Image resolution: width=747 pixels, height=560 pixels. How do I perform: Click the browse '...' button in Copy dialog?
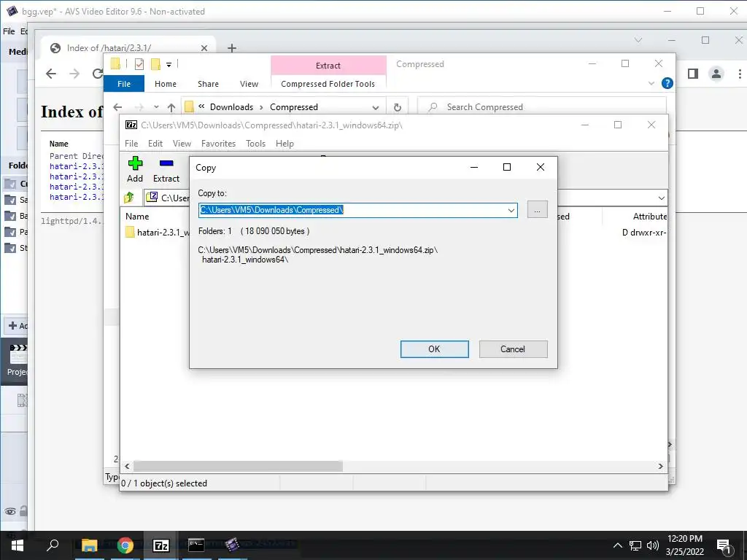coord(538,209)
